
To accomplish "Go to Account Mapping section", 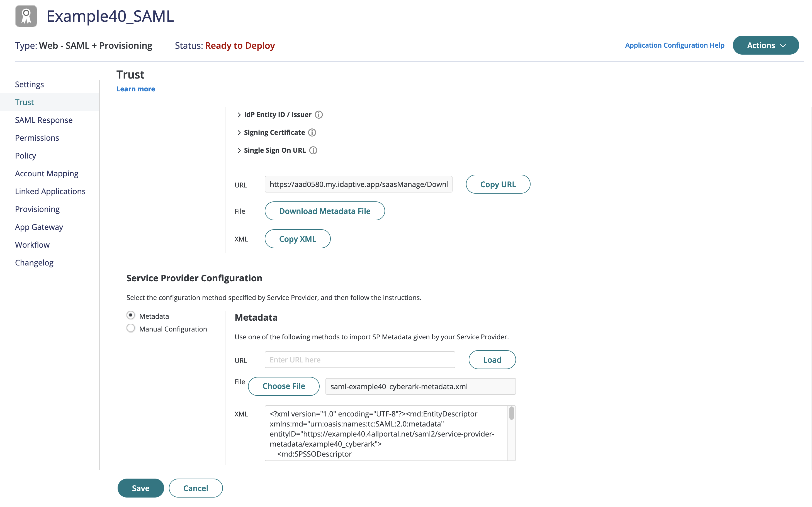I will coord(47,173).
